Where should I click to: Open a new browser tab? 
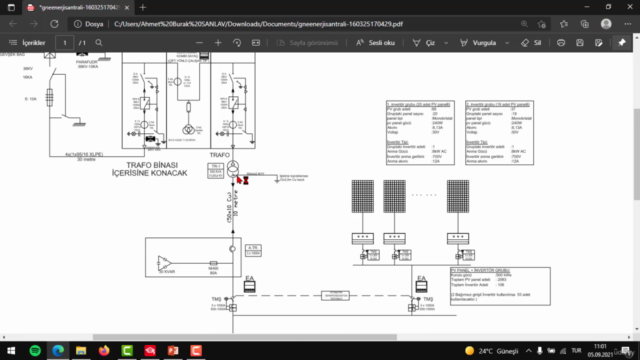point(142,7)
